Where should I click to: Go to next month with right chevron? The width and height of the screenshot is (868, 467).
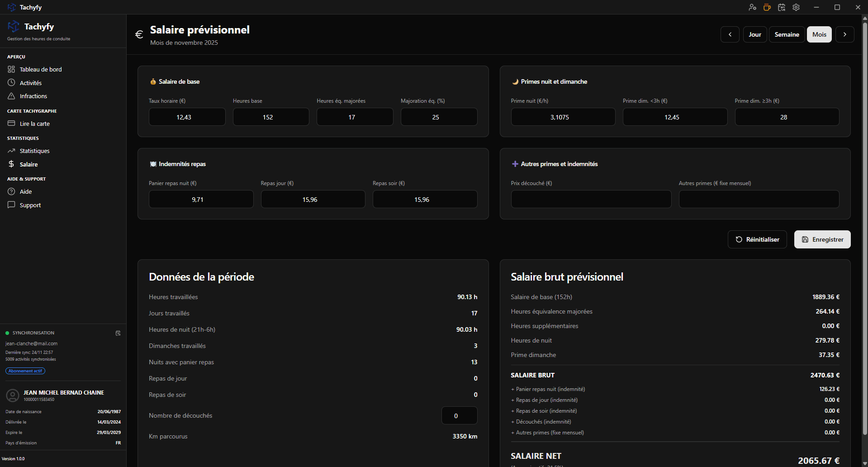(x=844, y=34)
